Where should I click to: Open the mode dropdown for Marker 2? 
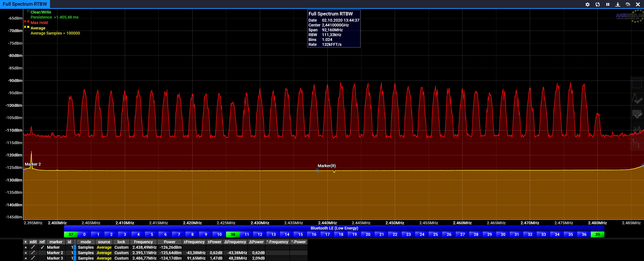click(x=85, y=253)
